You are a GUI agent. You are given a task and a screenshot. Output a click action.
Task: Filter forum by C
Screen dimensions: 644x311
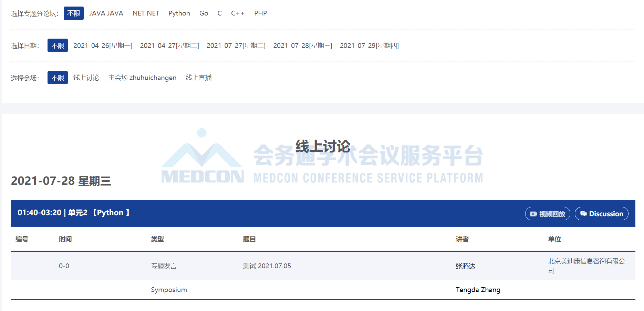(x=220, y=13)
